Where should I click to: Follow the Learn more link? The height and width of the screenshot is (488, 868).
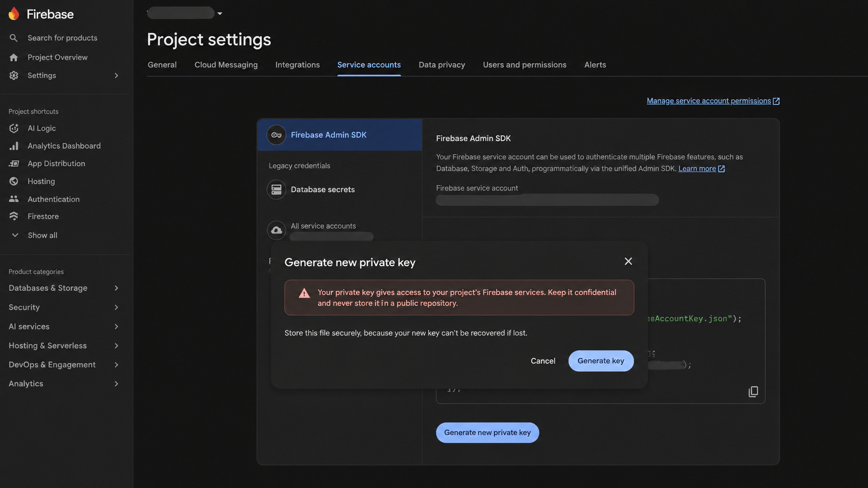click(697, 169)
